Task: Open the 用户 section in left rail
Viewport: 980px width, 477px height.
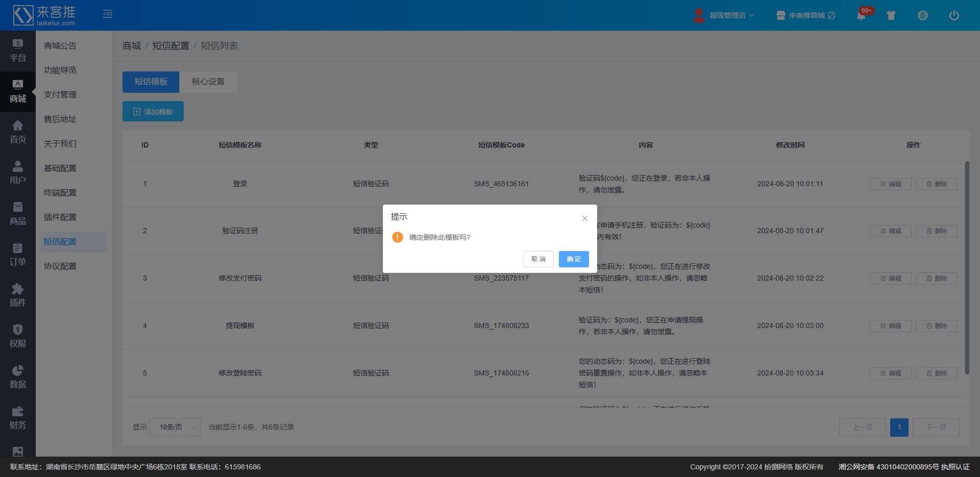Action: pyautogui.click(x=18, y=172)
